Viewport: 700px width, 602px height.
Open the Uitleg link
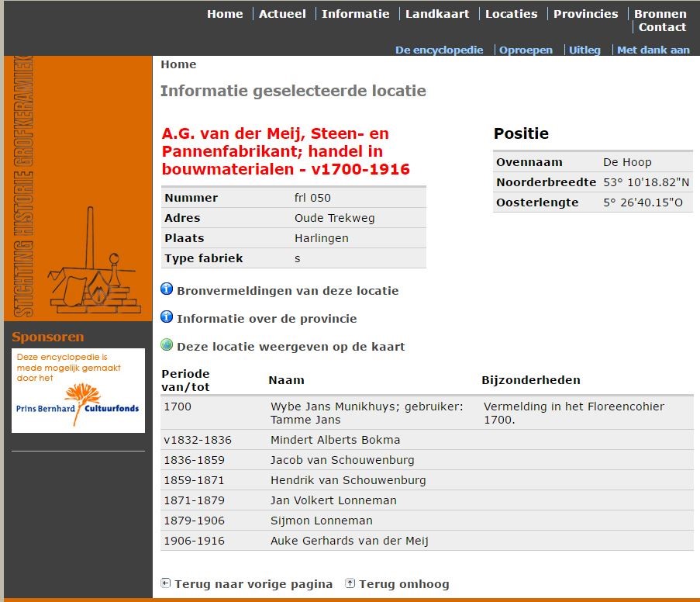584,50
